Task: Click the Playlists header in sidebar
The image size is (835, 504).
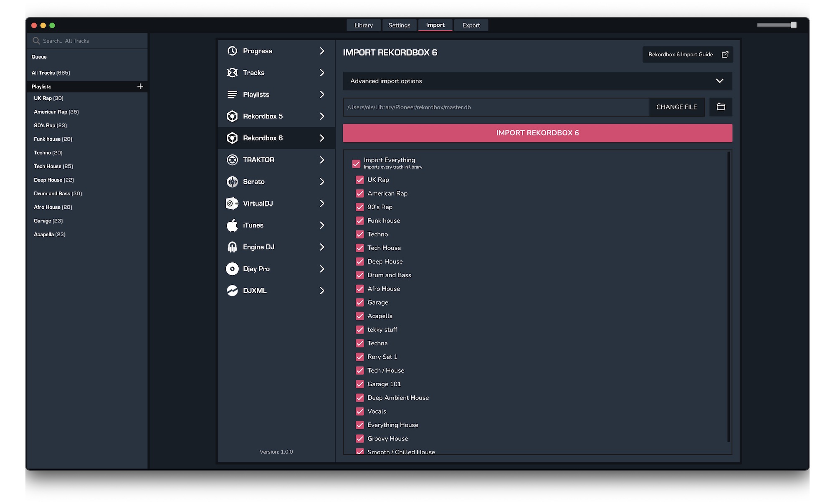Action: [x=41, y=86]
